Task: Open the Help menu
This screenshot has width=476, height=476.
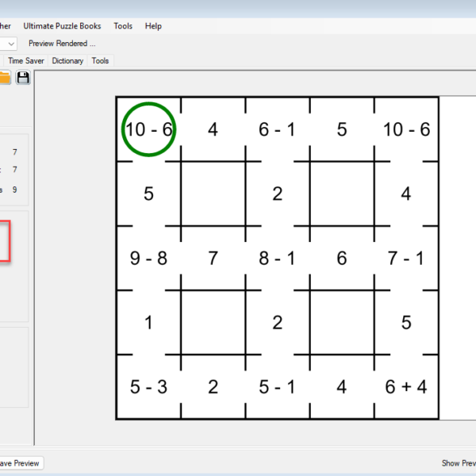Action: click(x=153, y=26)
